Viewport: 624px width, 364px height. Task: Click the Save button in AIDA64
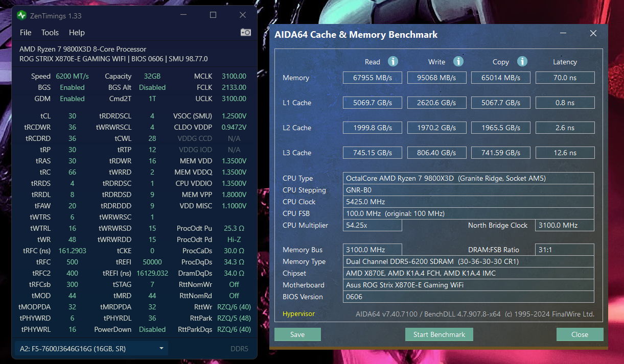pos(297,334)
